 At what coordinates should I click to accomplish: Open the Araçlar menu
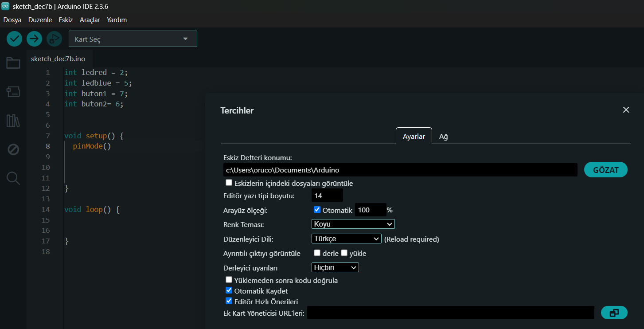click(x=90, y=20)
